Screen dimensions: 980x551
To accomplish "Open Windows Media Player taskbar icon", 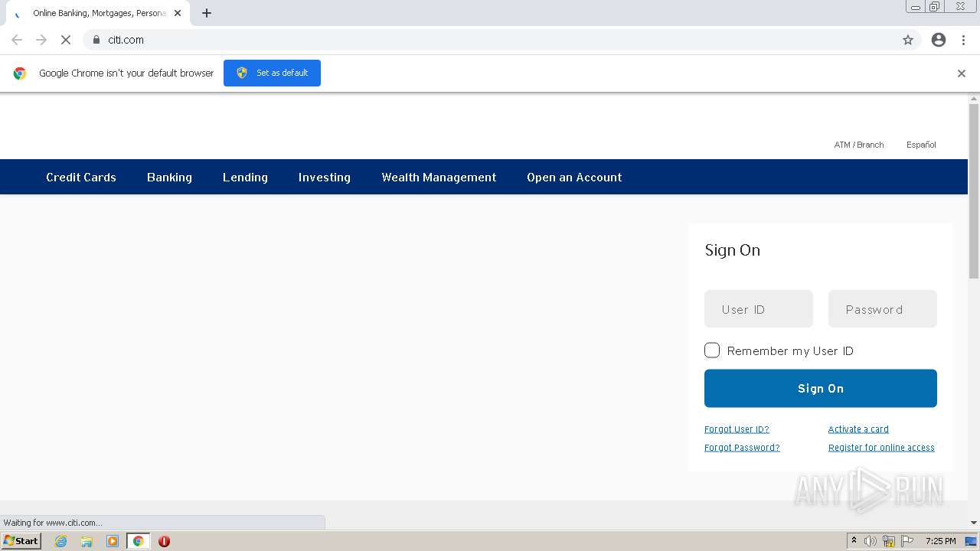I will [x=113, y=541].
